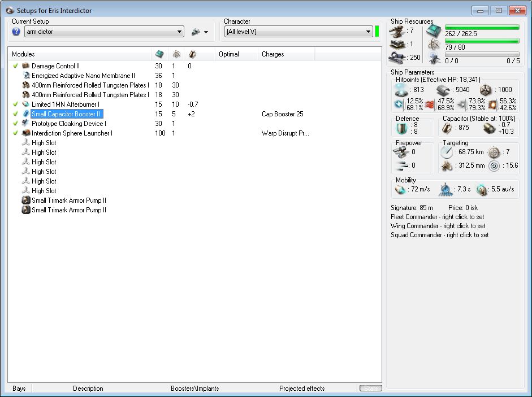This screenshot has width=532, height=397.
Task: Click the Energized Adaptive Nano Membrane II icon
Action: 26,75
